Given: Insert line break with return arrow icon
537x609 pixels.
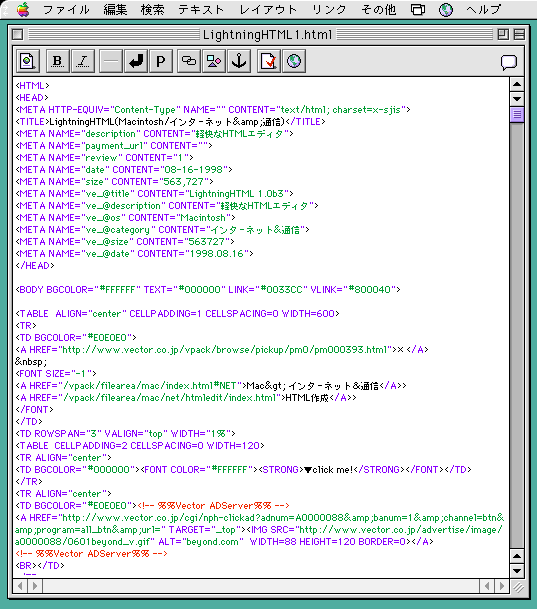Looking at the screenshot, I should pyautogui.click(x=136, y=61).
